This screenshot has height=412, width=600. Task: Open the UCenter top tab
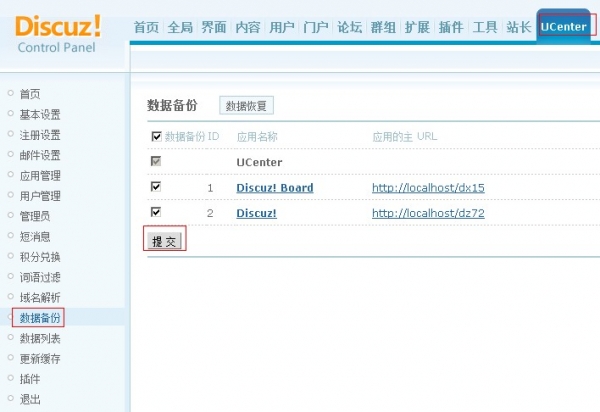[x=563, y=27]
